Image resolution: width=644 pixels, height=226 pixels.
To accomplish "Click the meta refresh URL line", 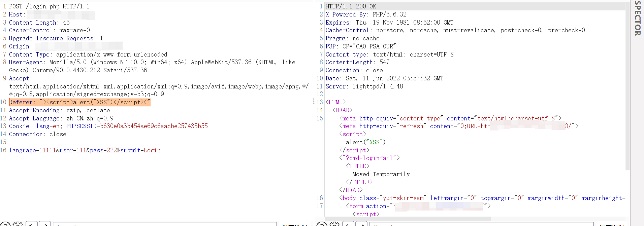I will coord(459,126).
